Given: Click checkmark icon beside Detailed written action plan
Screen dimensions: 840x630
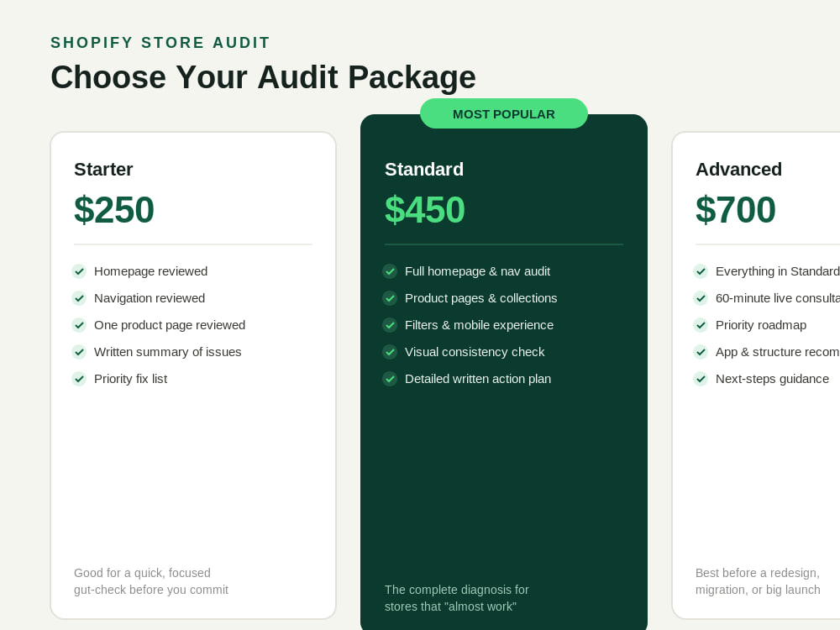Looking at the screenshot, I should pos(390,379).
